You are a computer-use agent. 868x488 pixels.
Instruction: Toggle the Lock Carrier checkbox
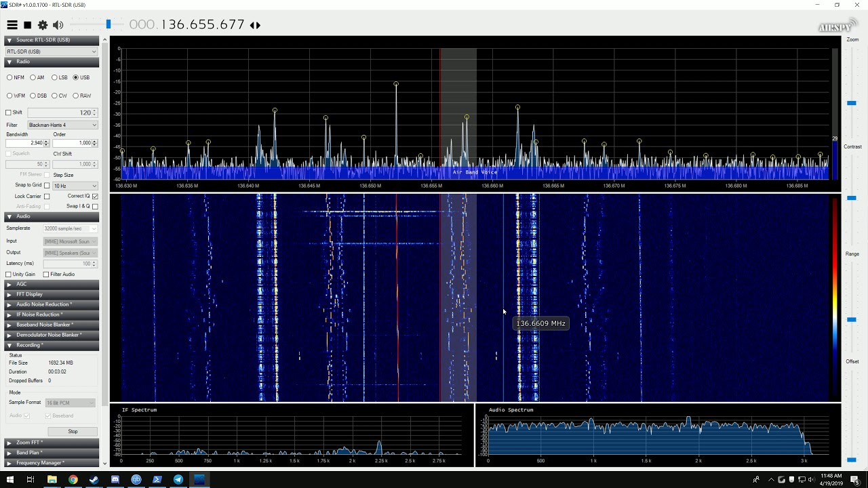47,197
